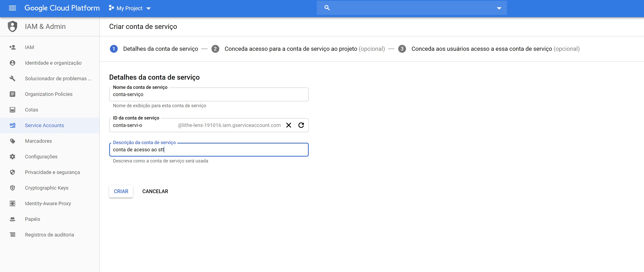Image resolution: width=644 pixels, height=272 pixels.
Task: Go to Privacidade e segurança
Action: [50, 172]
